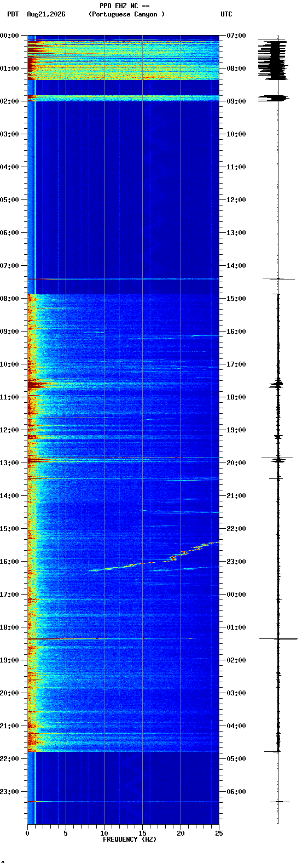
Task: Select "08:00" on the right UTC axis
Action: tap(236, 68)
